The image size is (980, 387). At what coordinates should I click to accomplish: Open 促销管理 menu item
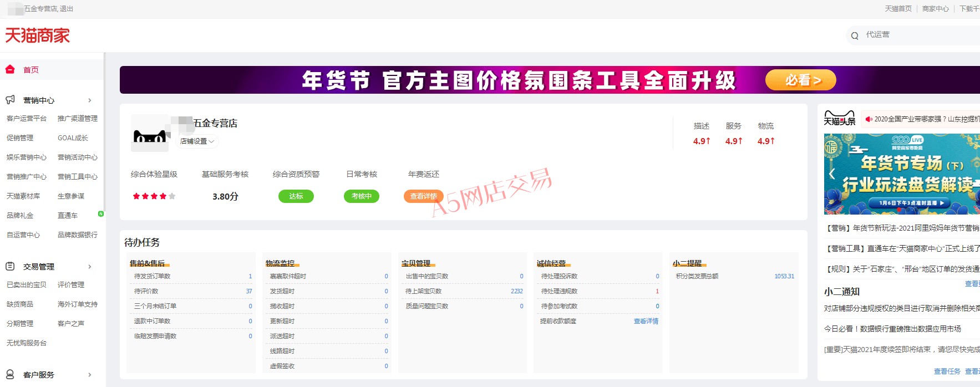[20, 138]
